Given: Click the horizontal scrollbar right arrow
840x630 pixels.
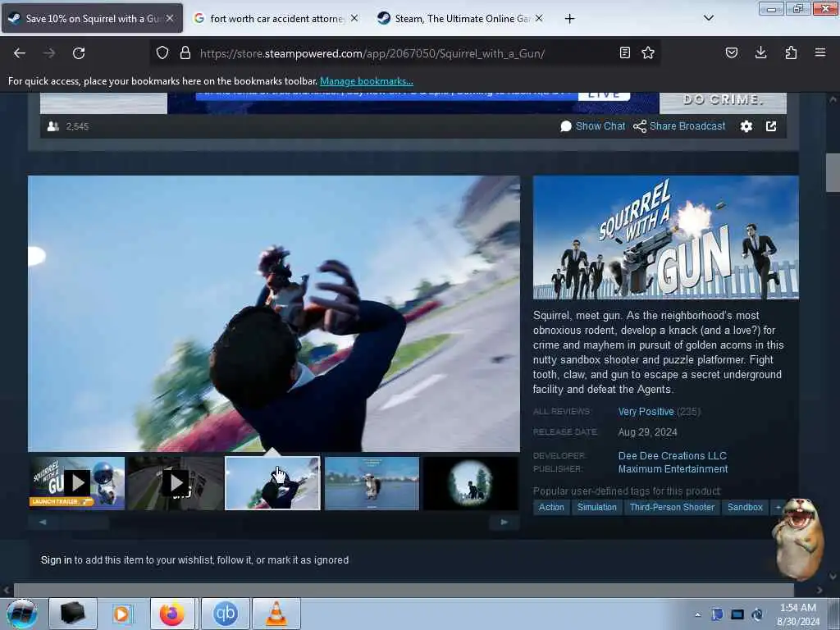Looking at the screenshot, I should 819,590.
